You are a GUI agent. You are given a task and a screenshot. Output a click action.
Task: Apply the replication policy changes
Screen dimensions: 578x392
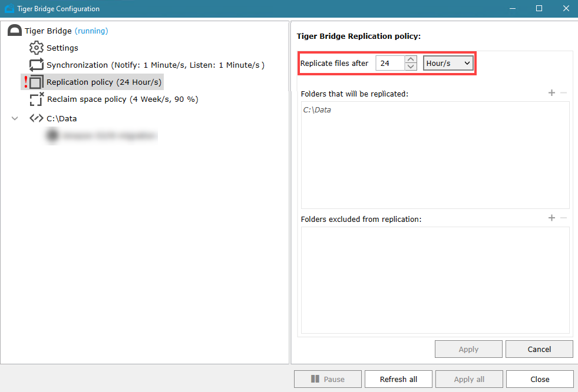pos(468,348)
